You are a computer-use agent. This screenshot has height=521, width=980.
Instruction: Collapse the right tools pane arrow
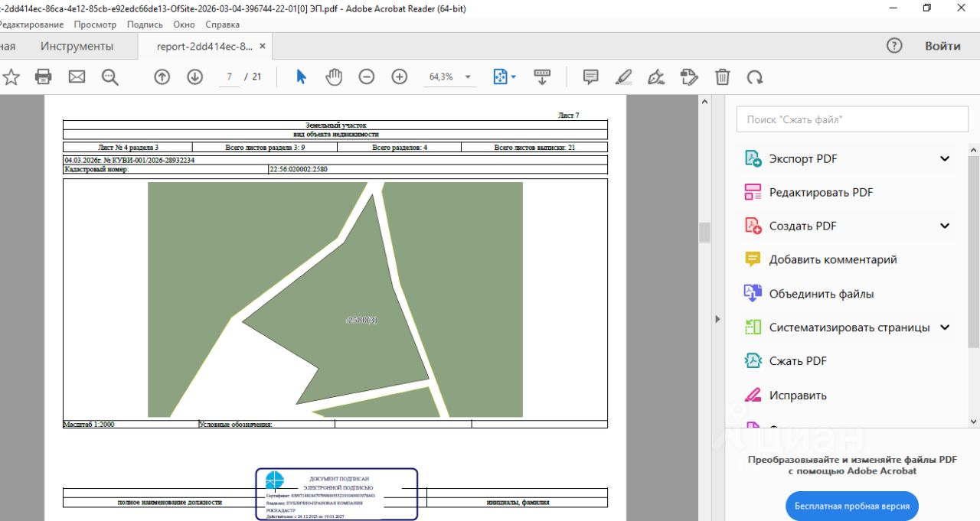tap(717, 319)
